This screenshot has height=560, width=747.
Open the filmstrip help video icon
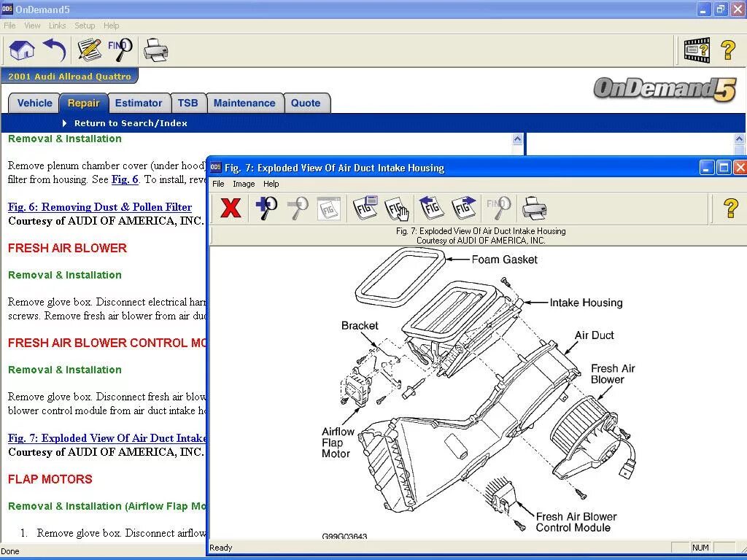coord(697,50)
